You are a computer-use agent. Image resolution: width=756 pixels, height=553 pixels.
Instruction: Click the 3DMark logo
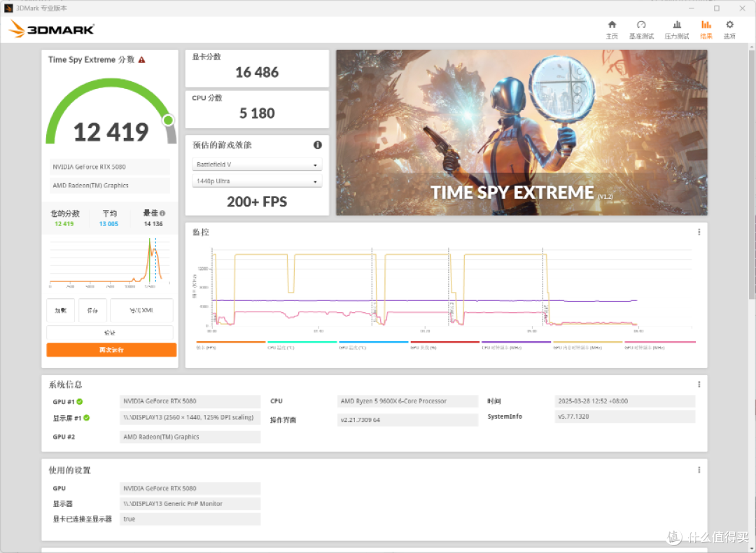point(52,29)
